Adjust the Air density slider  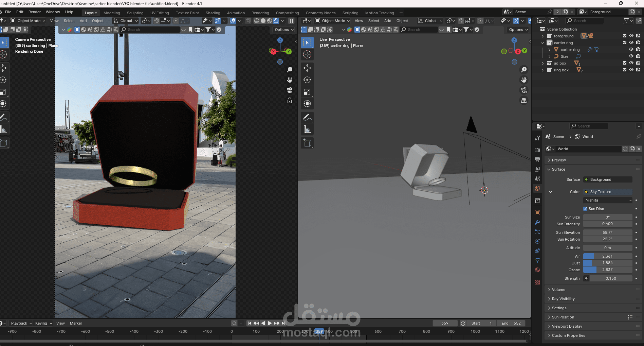(608, 256)
